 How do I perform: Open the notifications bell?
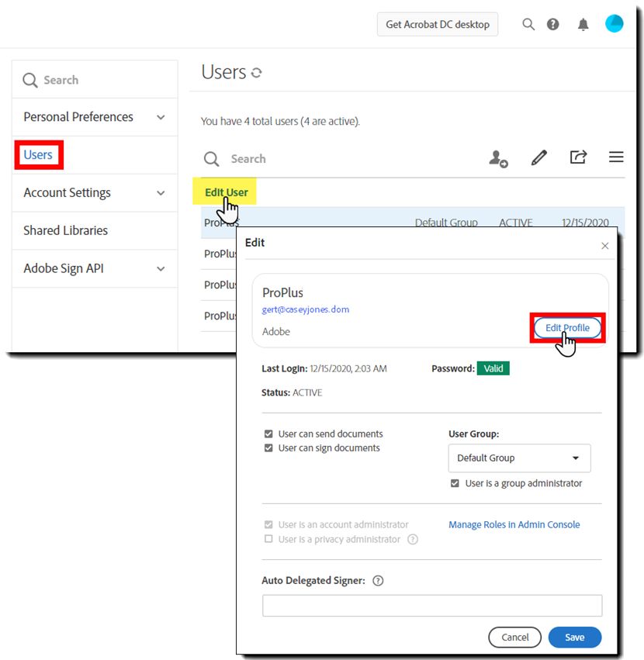(583, 24)
